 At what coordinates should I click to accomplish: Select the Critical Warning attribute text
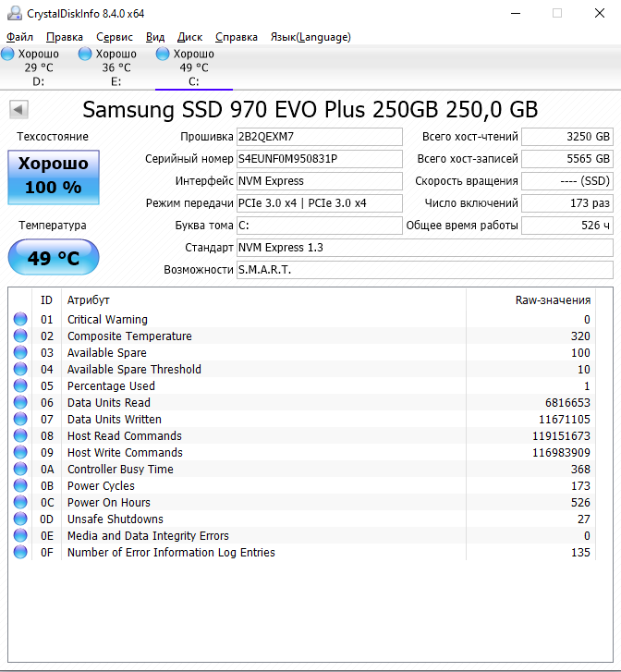click(107, 320)
